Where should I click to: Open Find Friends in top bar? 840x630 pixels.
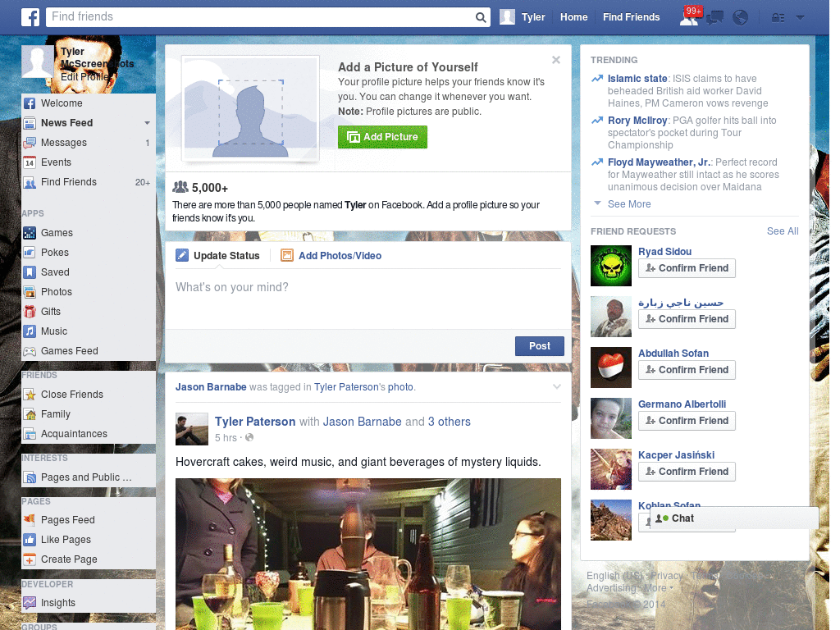[x=631, y=17]
